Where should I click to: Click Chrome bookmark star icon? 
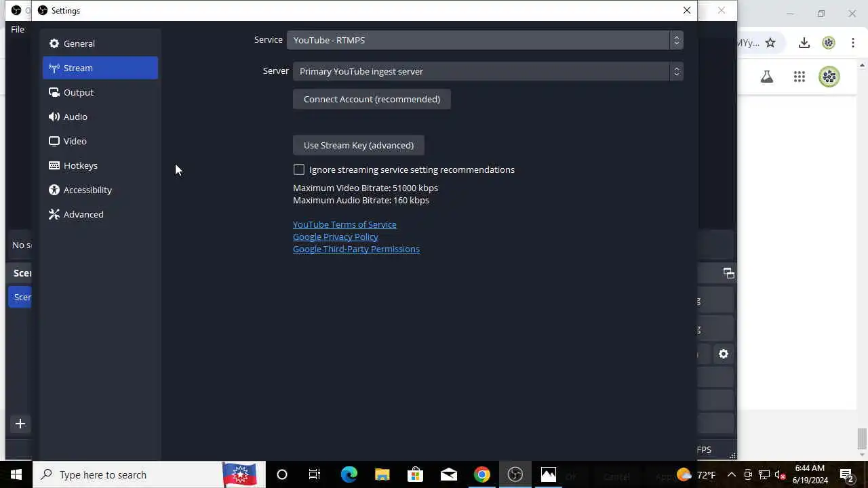770,43
